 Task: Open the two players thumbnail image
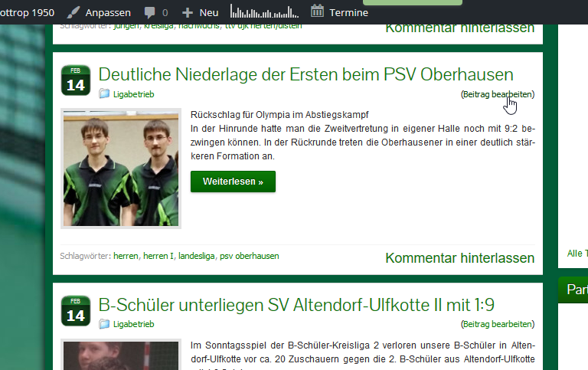coord(121,169)
